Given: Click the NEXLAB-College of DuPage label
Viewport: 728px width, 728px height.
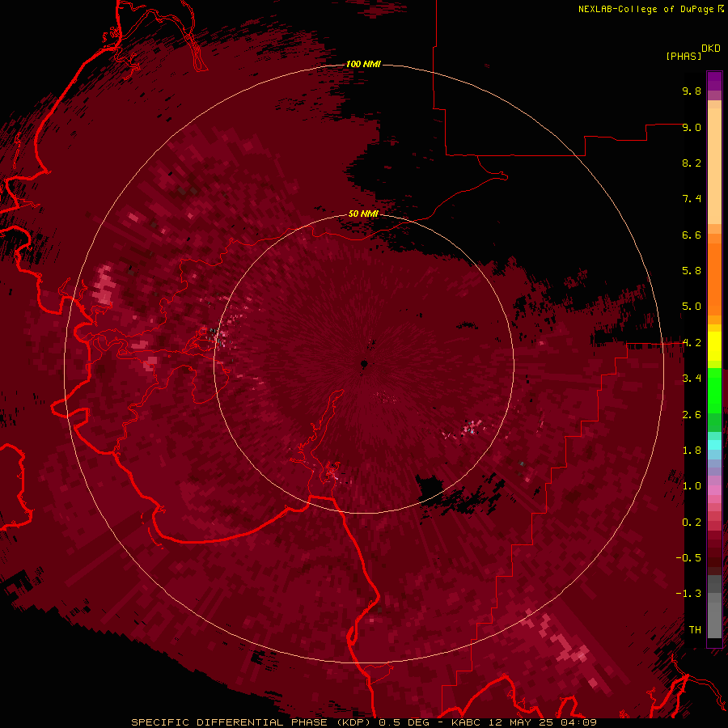Looking at the screenshot, I should click(645, 9).
